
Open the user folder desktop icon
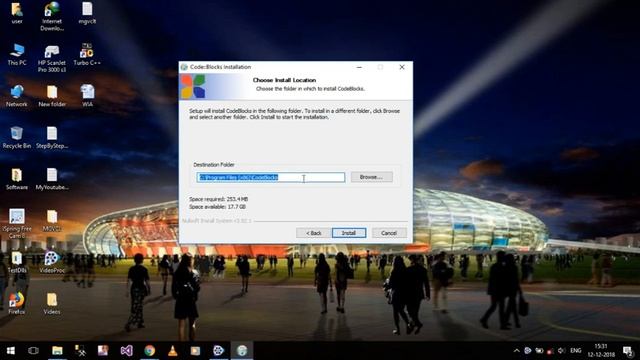(17, 13)
